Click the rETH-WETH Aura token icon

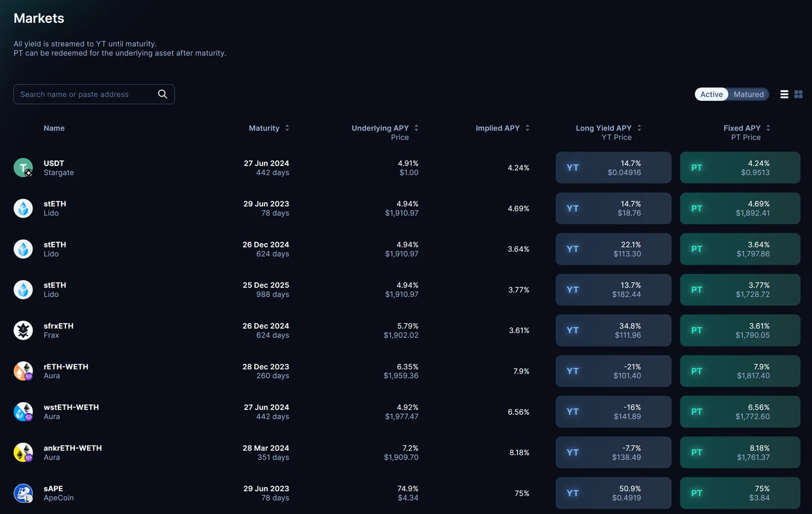(23, 371)
